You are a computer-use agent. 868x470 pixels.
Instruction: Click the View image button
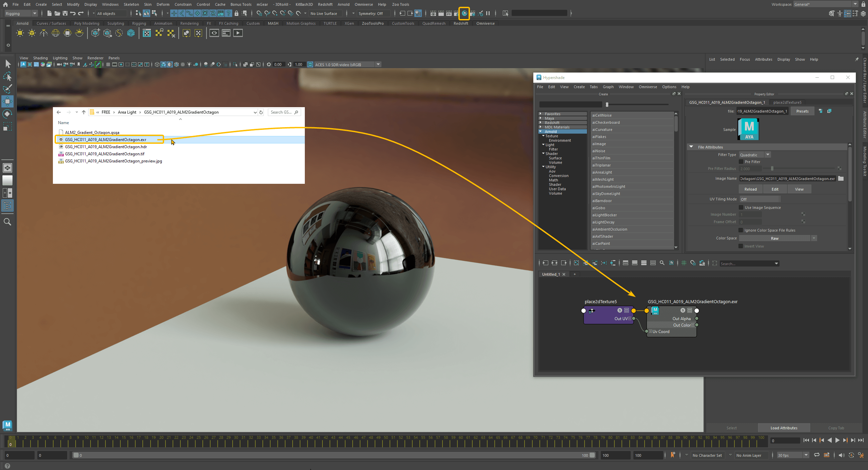tap(799, 189)
